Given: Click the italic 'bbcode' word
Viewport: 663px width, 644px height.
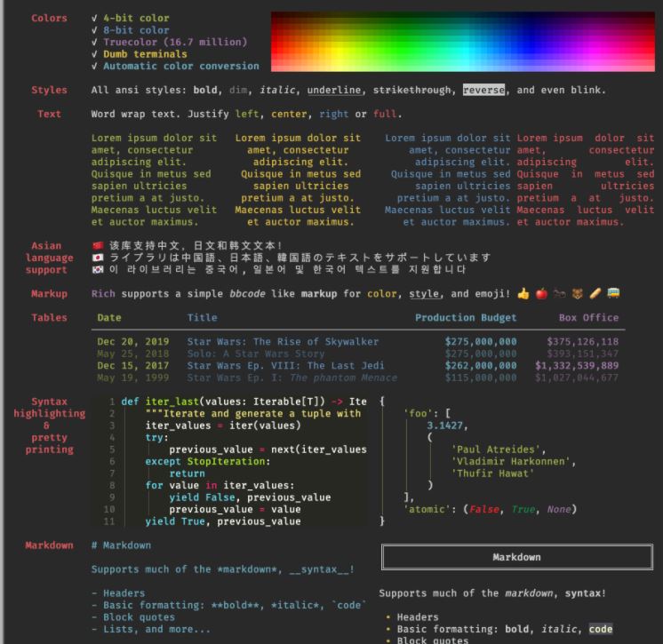Looking at the screenshot, I should point(247,294).
